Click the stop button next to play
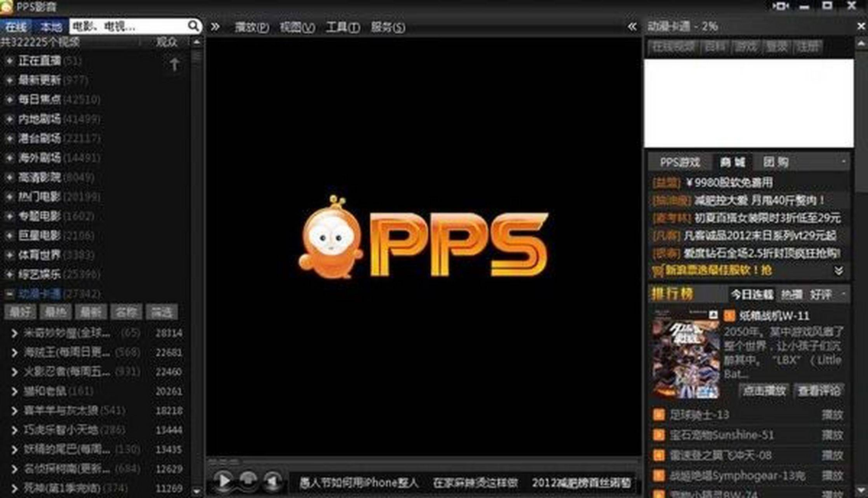 pyautogui.click(x=248, y=481)
